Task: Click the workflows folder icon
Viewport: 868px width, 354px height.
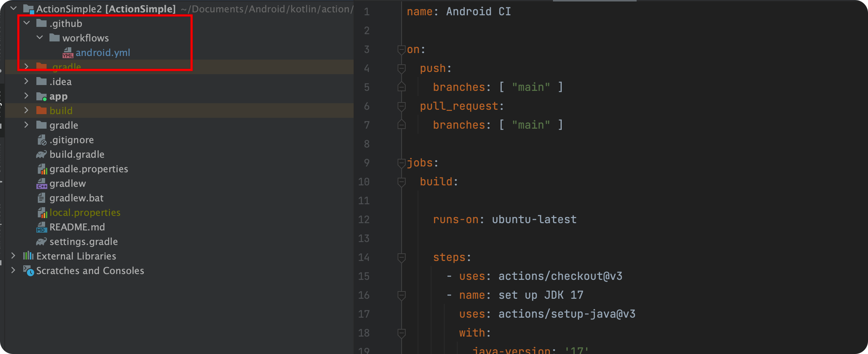Action: coord(55,37)
